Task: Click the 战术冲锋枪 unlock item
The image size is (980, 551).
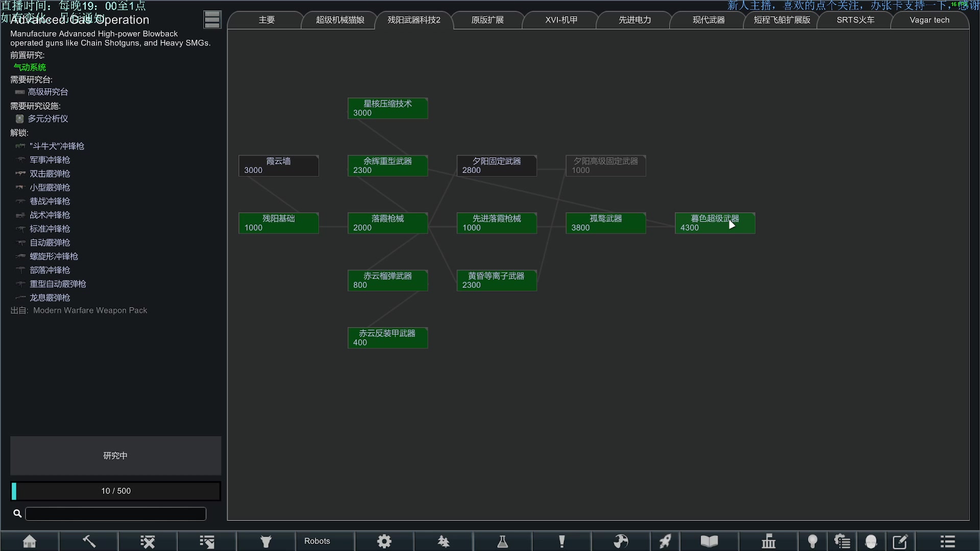Action: coord(43,215)
